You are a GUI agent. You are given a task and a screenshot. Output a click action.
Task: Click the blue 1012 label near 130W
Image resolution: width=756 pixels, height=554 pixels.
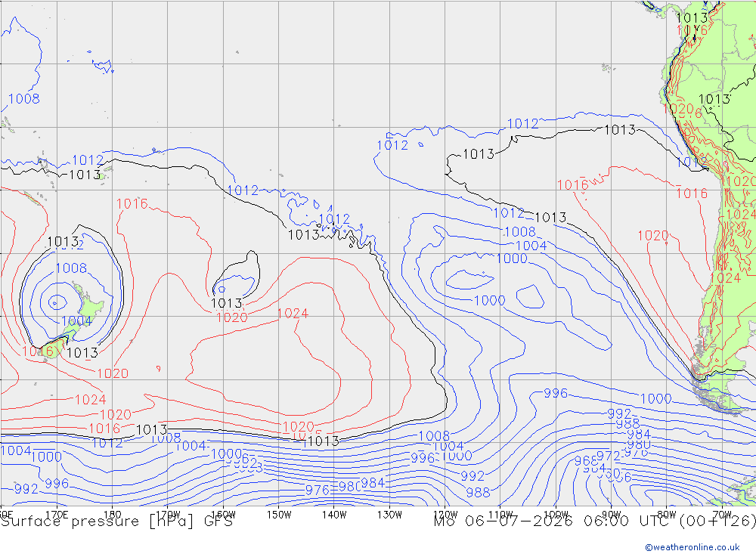[x=392, y=146]
